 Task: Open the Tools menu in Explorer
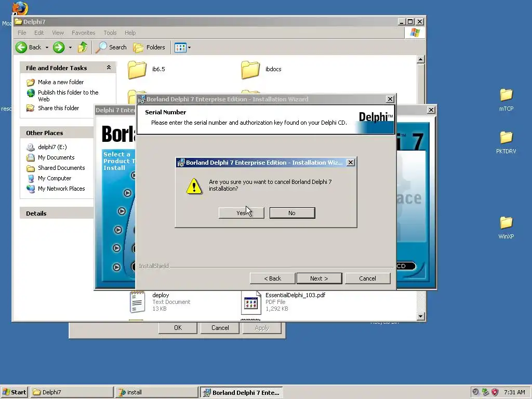[110, 33]
